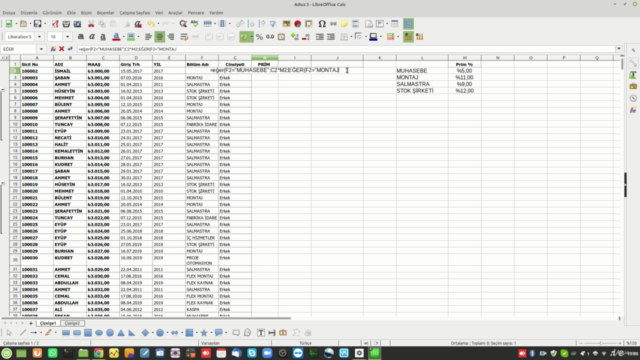Click the Cut scissors icon
The height and width of the screenshot is (360, 640).
[x=91, y=24]
